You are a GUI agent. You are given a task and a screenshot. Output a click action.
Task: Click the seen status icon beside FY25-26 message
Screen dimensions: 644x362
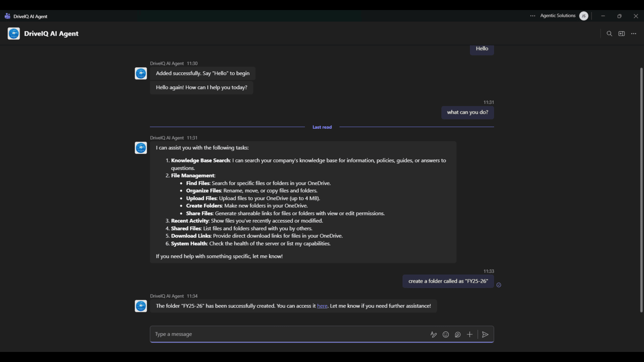499,285
